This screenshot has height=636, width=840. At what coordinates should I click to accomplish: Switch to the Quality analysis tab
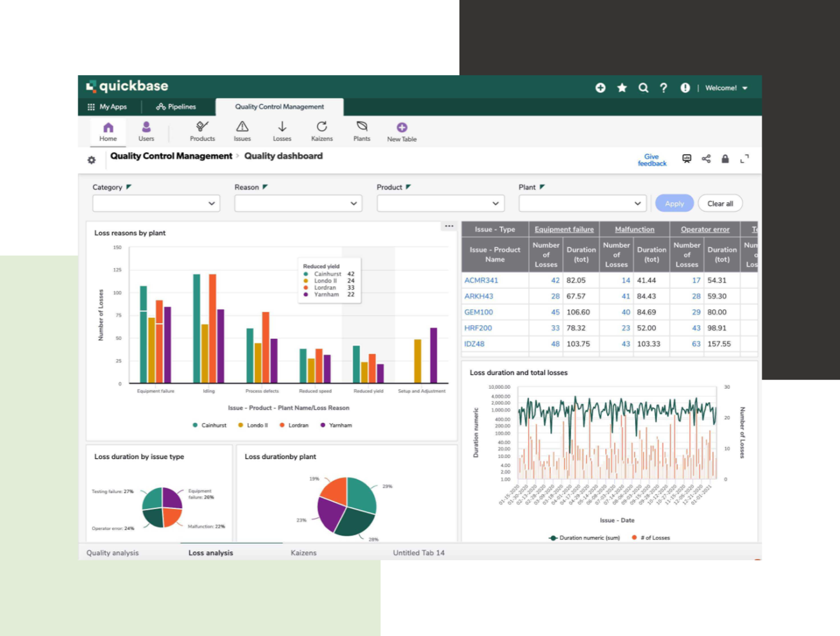tap(113, 553)
